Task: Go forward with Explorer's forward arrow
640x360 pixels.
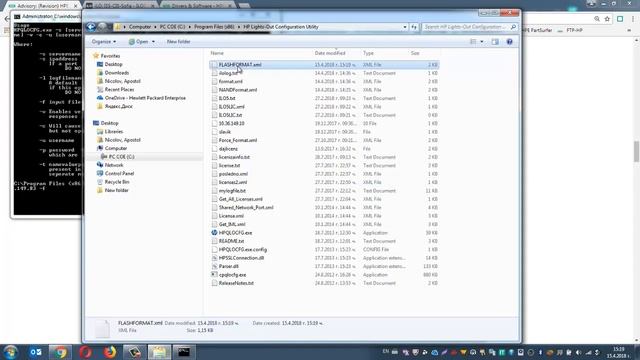Action: click(x=102, y=27)
